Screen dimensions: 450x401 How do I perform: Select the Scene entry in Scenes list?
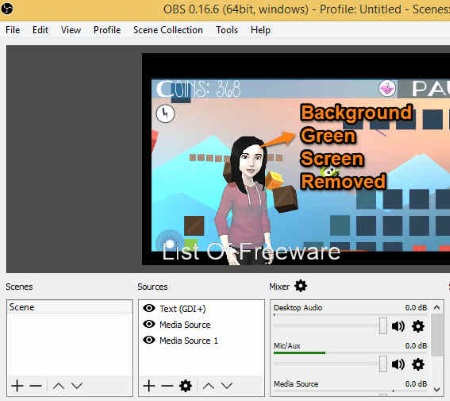[69, 307]
